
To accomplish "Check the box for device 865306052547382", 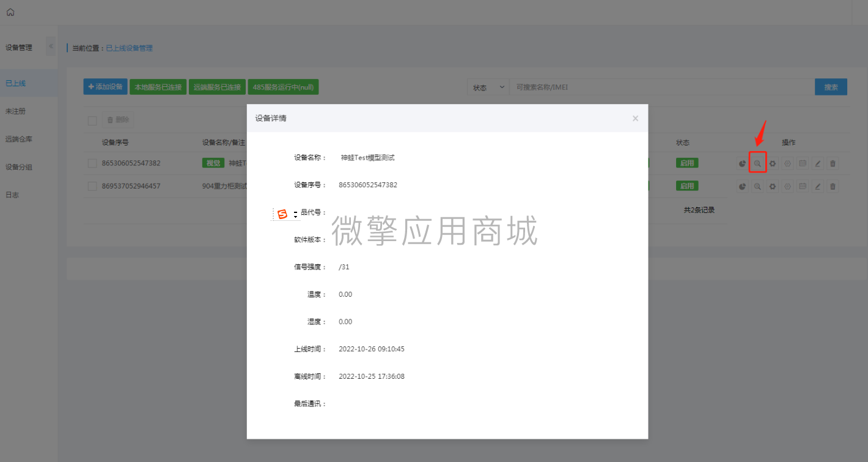I will pyautogui.click(x=92, y=163).
